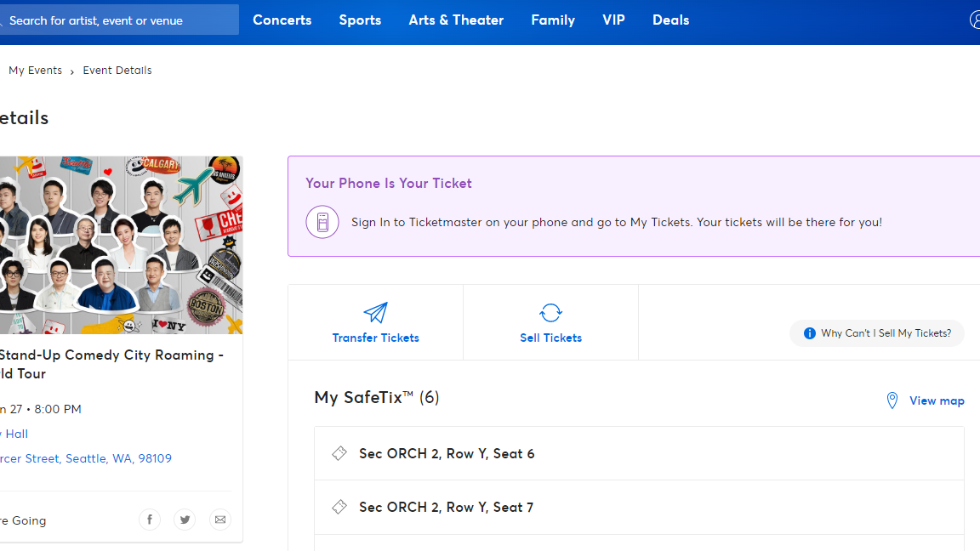Viewport: 980px width, 551px height.
Task: Share event via email envelope icon
Action: (x=219, y=520)
